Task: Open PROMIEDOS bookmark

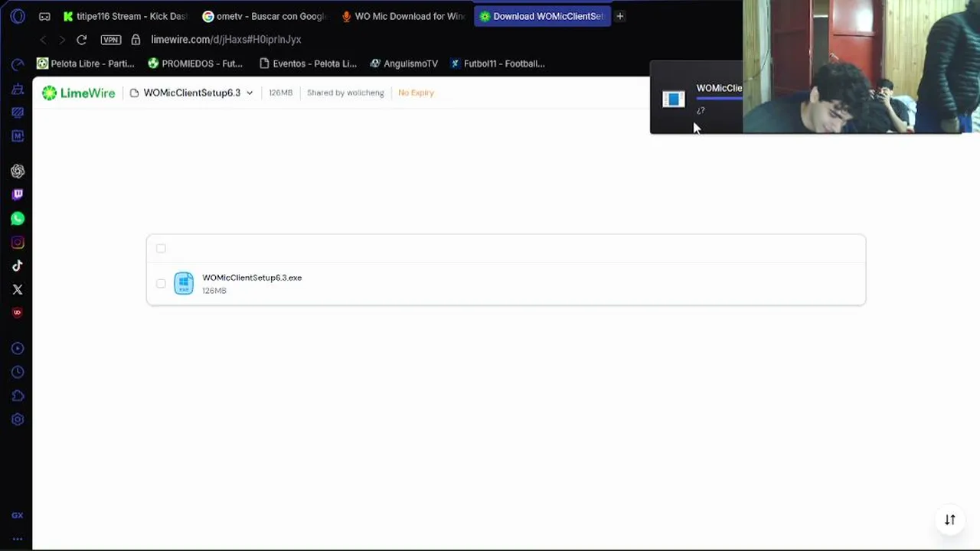Action: tap(195, 64)
